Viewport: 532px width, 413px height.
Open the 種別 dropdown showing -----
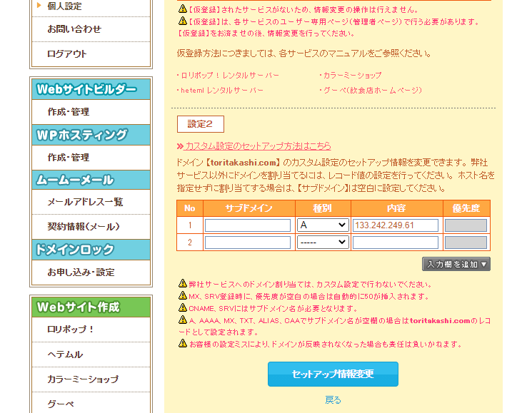(323, 243)
